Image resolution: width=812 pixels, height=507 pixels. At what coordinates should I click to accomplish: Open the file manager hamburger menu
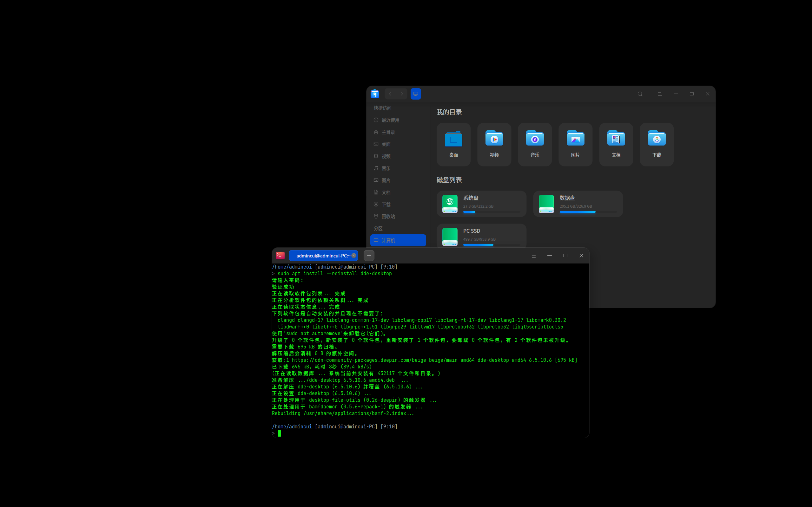pyautogui.click(x=660, y=94)
